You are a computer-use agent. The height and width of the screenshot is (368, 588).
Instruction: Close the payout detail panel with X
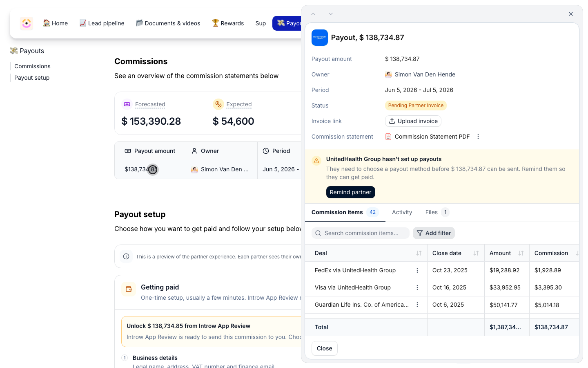coord(571,14)
